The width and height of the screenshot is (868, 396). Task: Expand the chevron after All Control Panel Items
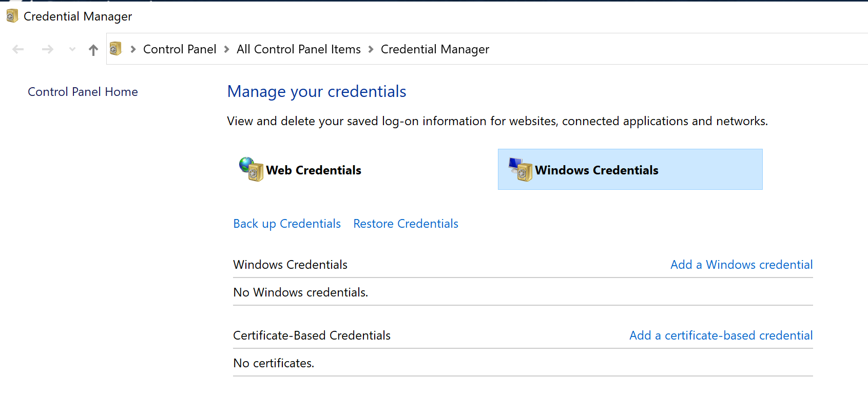click(371, 49)
